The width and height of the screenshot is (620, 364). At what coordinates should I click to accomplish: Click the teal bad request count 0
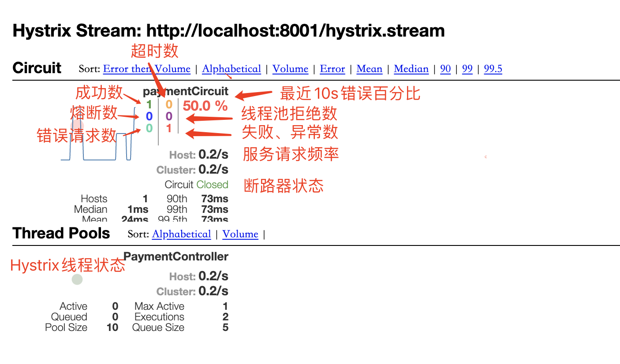coord(149,128)
